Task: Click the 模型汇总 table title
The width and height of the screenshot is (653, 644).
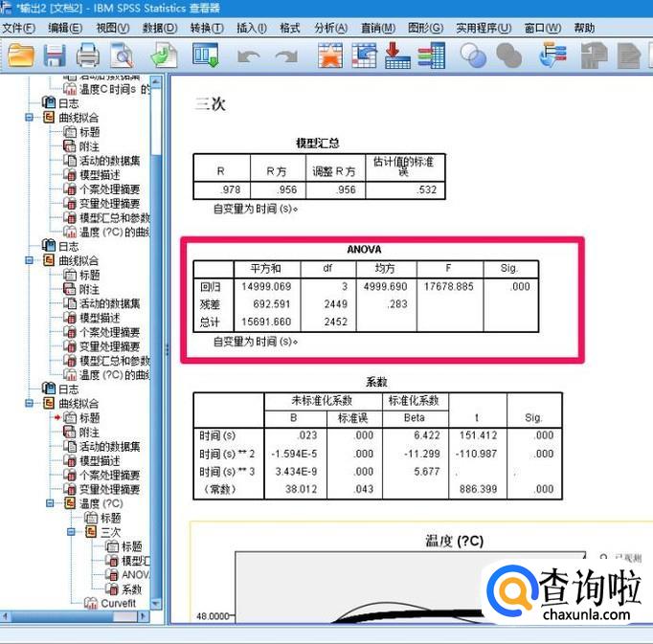Action: tap(318, 144)
